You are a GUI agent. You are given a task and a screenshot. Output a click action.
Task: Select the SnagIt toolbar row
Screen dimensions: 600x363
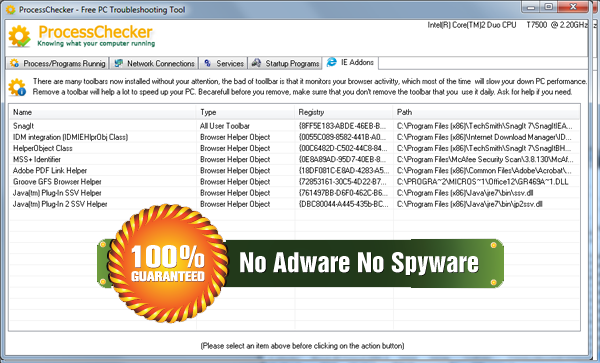pos(294,126)
